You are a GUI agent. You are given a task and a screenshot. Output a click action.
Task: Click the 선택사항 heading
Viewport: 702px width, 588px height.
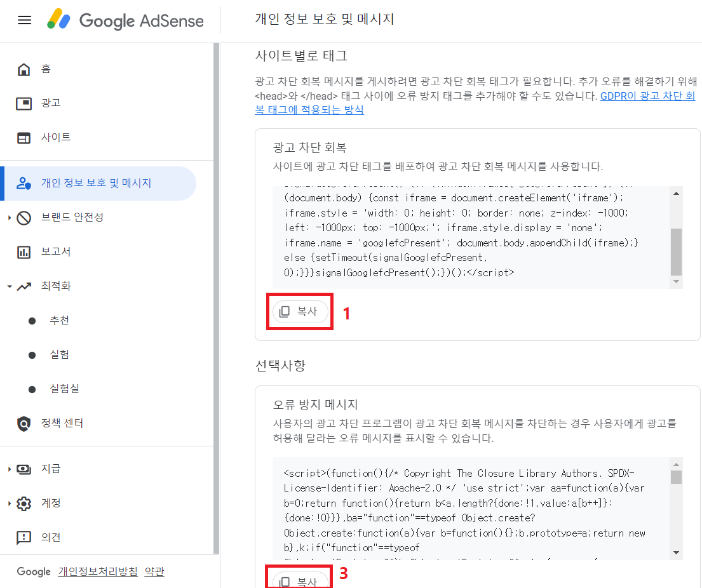[x=280, y=365]
